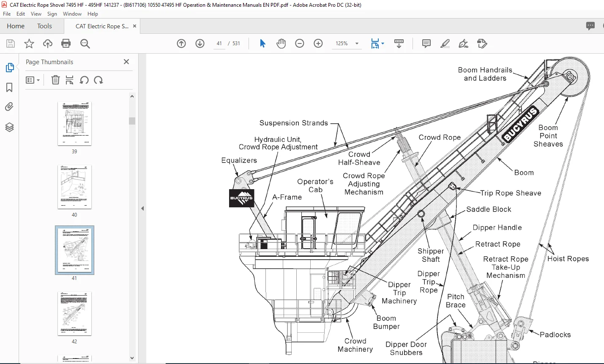Click the 'Dipper Door Snubbers' label

(406, 348)
